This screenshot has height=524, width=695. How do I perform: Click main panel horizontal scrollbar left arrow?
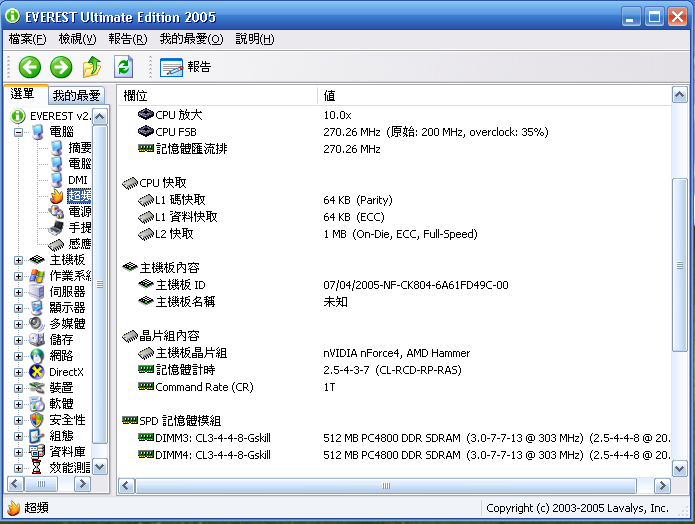click(126, 486)
